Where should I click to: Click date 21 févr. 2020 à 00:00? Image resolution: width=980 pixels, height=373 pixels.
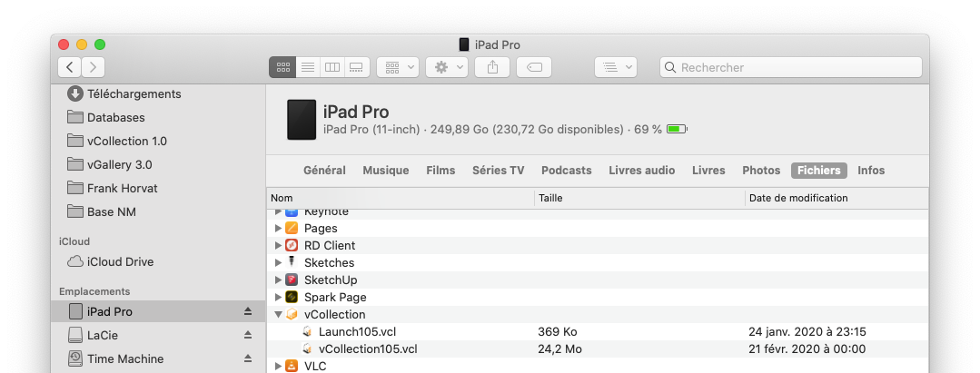807,348
